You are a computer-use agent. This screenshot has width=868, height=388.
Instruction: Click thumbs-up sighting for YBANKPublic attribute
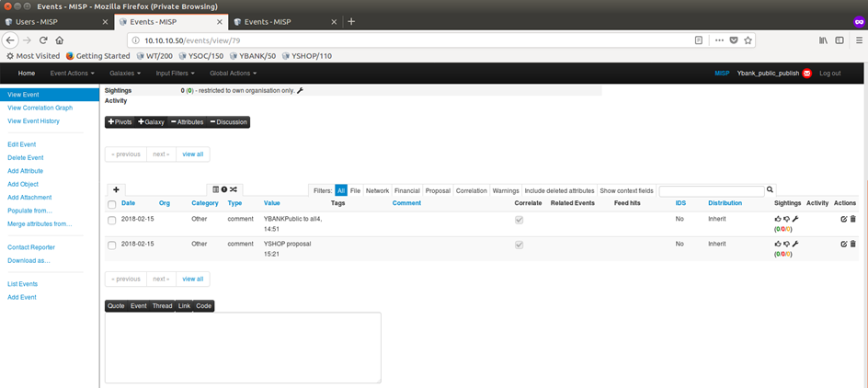[778, 219]
